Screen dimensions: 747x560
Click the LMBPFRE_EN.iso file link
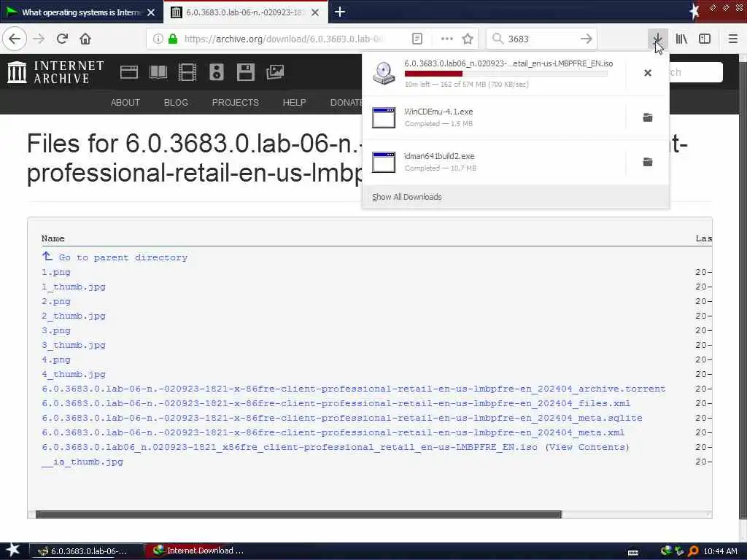289,447
